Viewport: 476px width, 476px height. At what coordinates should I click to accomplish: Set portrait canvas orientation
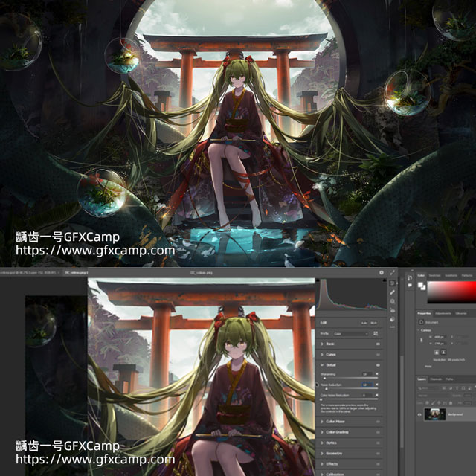pyautogui.click(x=437, y=352)
